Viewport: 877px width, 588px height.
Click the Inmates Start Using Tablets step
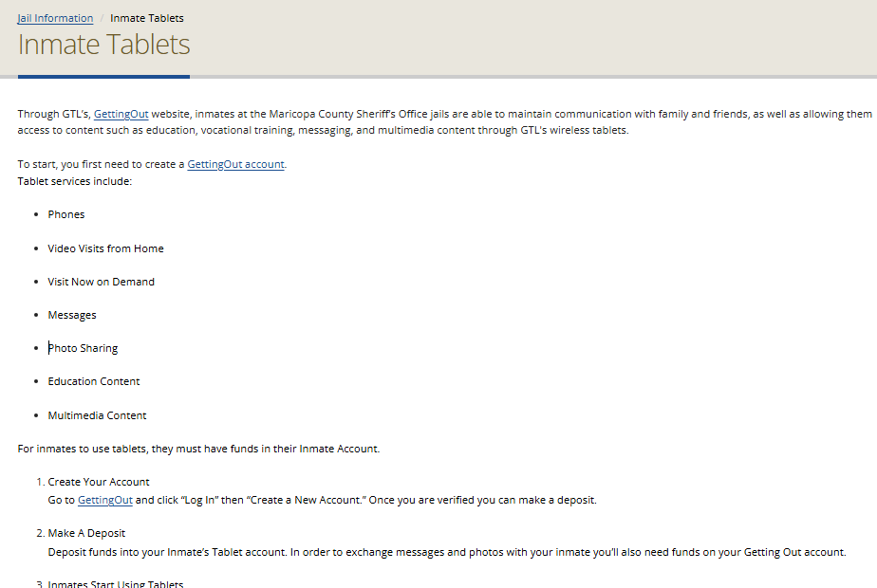(115, 583)
